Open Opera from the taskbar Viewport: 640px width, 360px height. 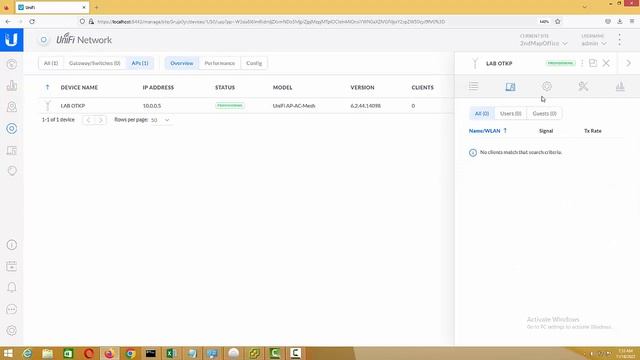pyautogui.click(x=89, y=353)
